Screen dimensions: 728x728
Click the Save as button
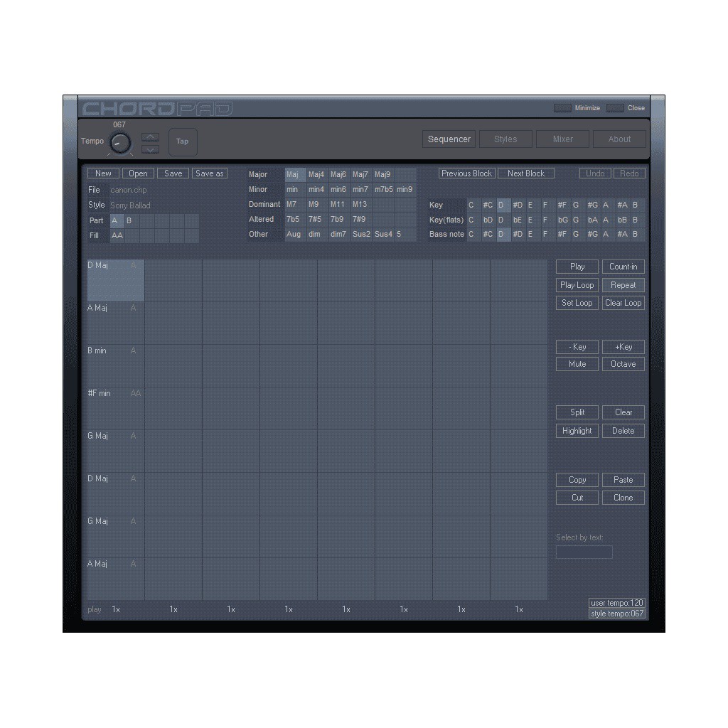point(210,173)
